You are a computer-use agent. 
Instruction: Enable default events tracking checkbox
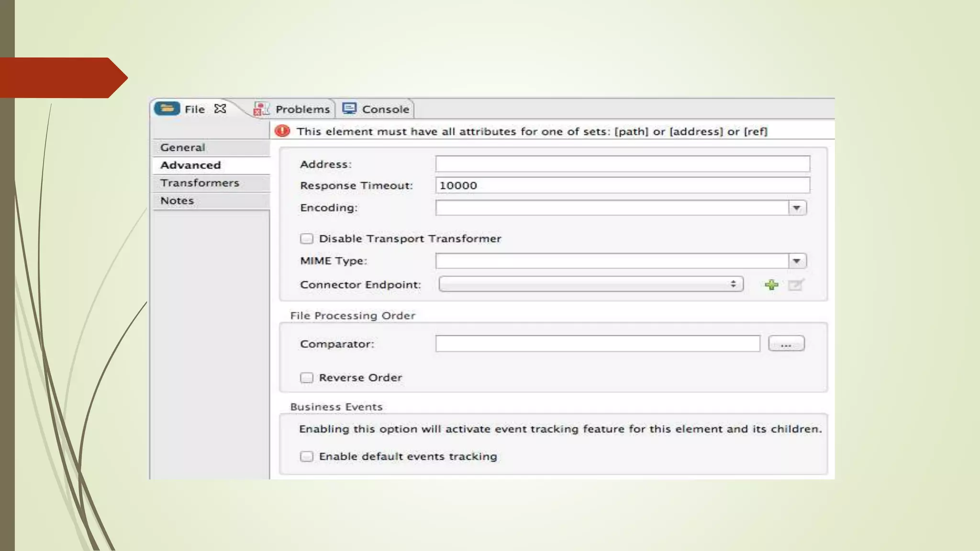307,456
